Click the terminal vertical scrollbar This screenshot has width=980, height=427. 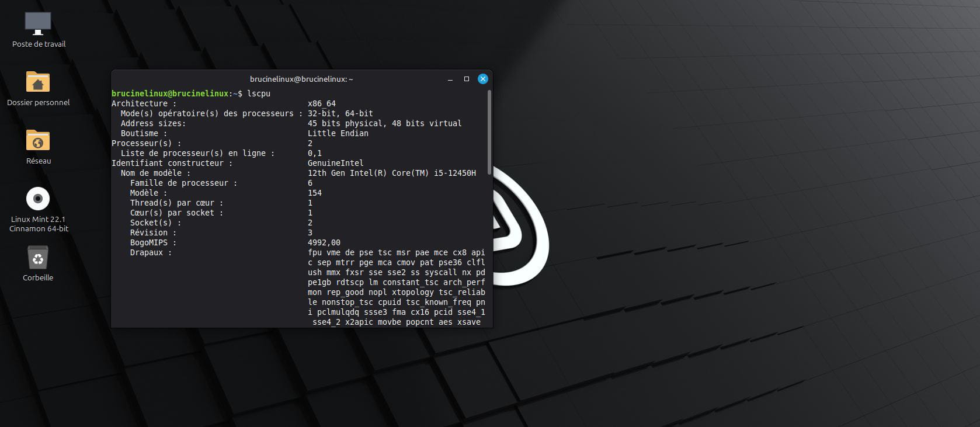pos(489,133)
